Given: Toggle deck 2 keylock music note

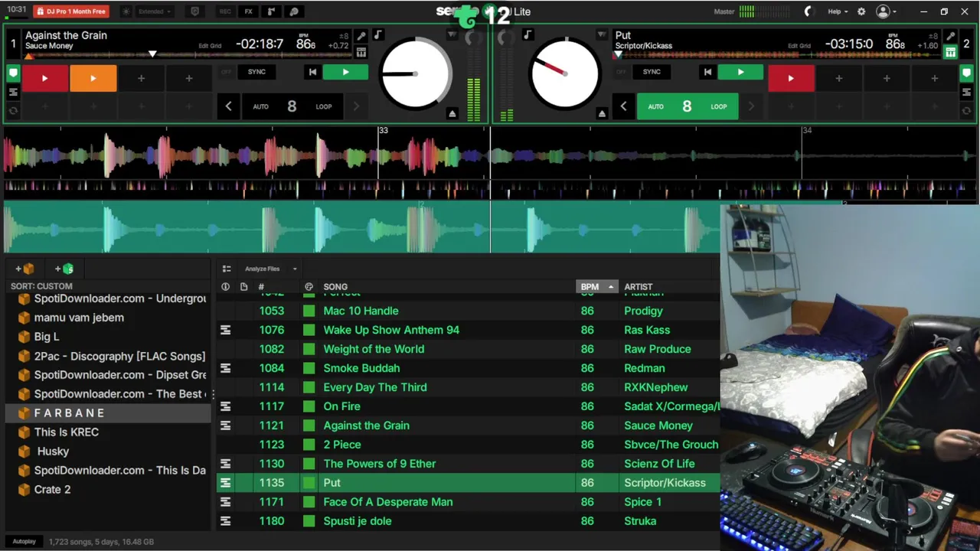Looking at the screenshot, I should coord(528,35).
